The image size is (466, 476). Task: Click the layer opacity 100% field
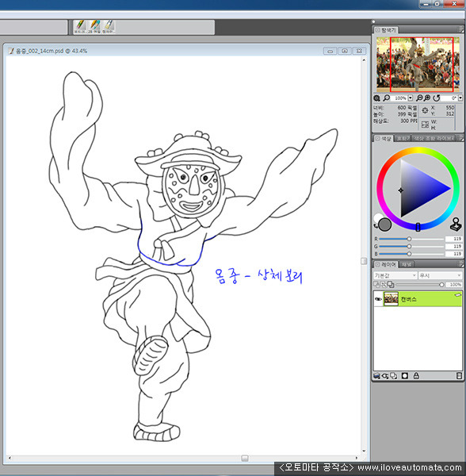pos(454,285)
